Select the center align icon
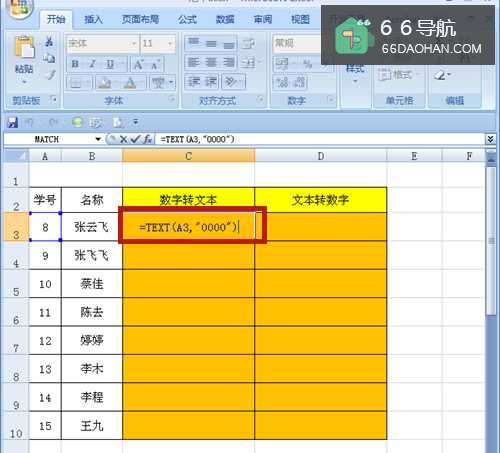Screen dimensions: 500x453 211,62
